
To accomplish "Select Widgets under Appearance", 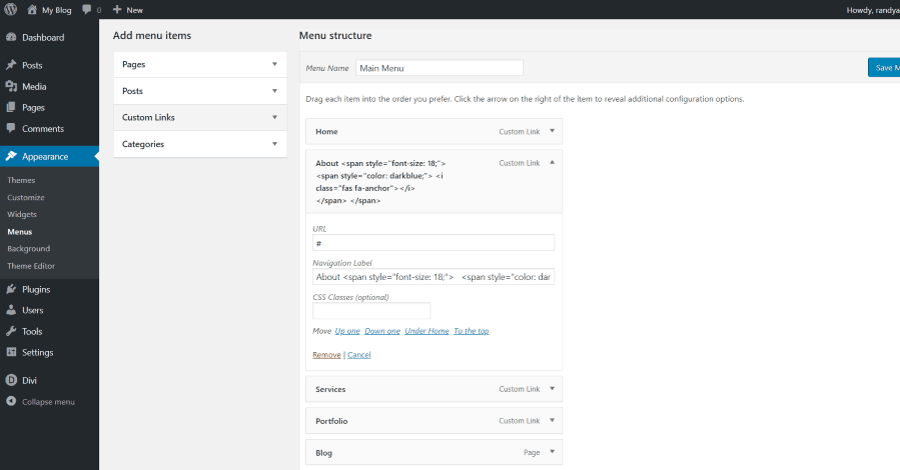I will (x=22, y=214).
